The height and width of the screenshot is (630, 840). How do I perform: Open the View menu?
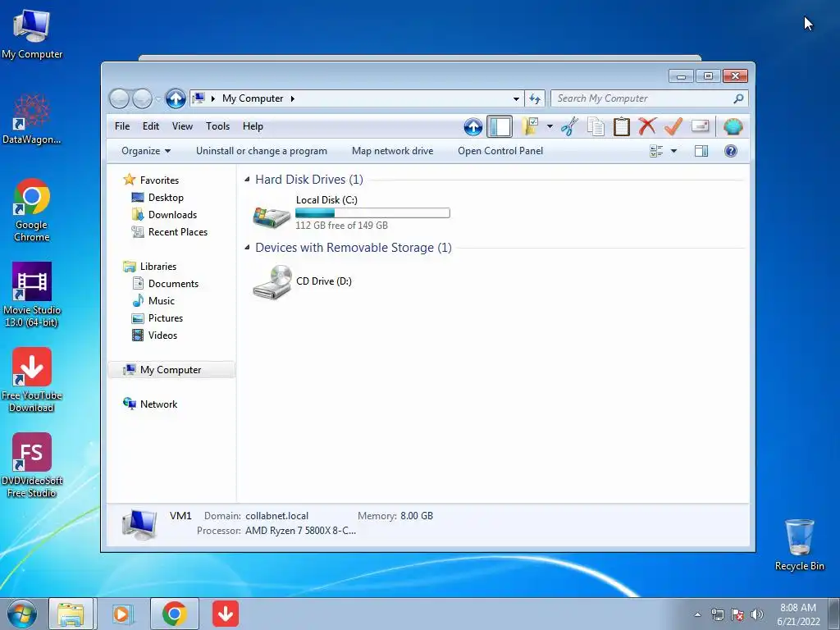click(182, 126)
